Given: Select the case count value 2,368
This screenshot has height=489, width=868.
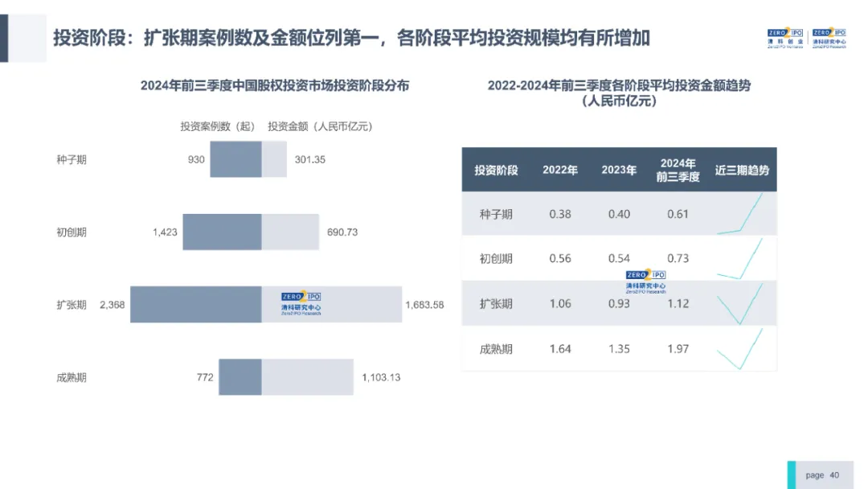Looking at the screenshot, I should (x=112, y=305).
